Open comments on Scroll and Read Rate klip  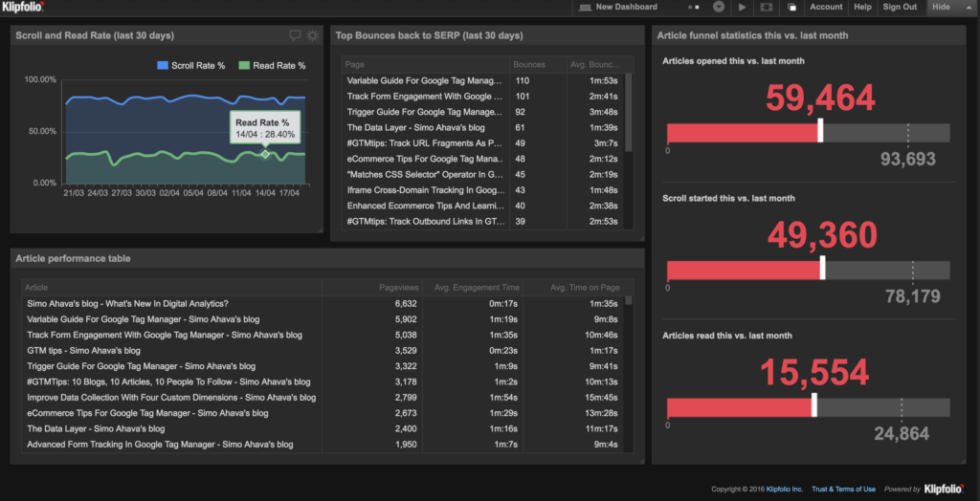(295, 35)
